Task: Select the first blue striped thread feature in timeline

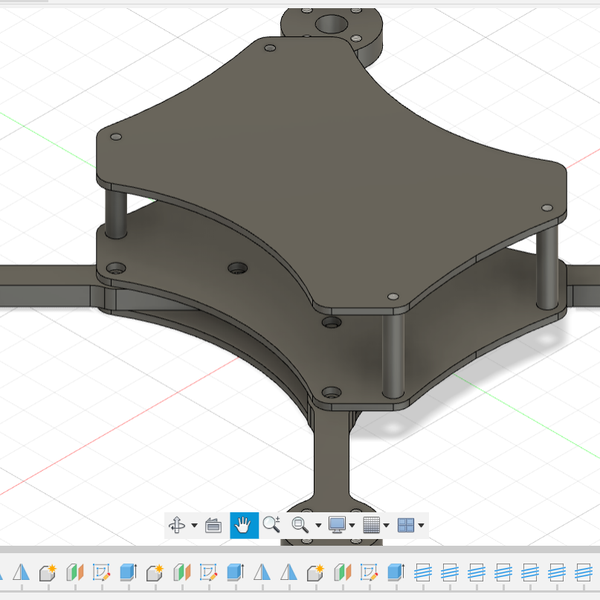Action: click(x=423, y=573)
